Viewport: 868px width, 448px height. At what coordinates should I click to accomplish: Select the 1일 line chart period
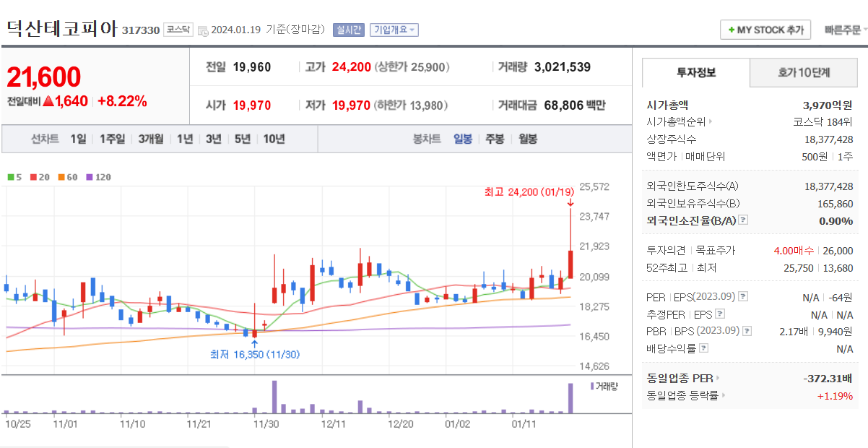coord(78,139)
